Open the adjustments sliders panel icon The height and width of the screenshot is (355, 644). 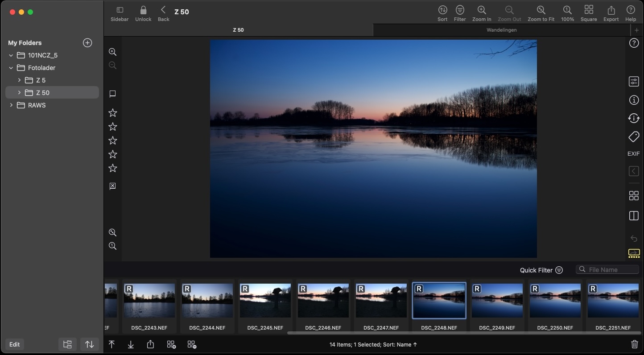point(633,82)
